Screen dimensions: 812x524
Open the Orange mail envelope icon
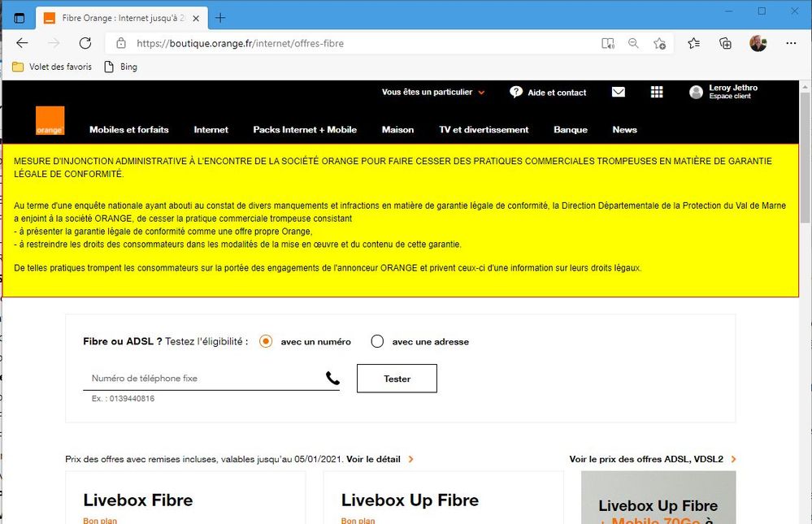(x=619, y=92)
